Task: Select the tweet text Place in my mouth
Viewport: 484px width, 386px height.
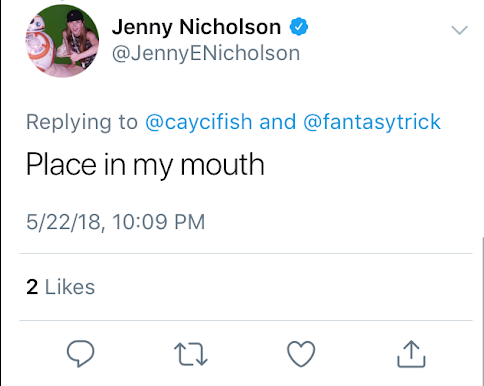Action: pos(145,165)
